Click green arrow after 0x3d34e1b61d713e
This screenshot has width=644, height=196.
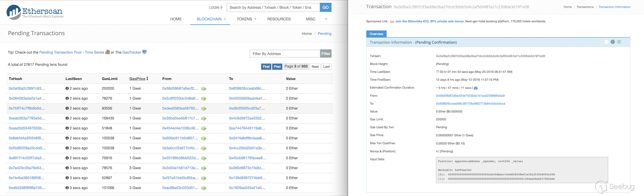(204, 168)
